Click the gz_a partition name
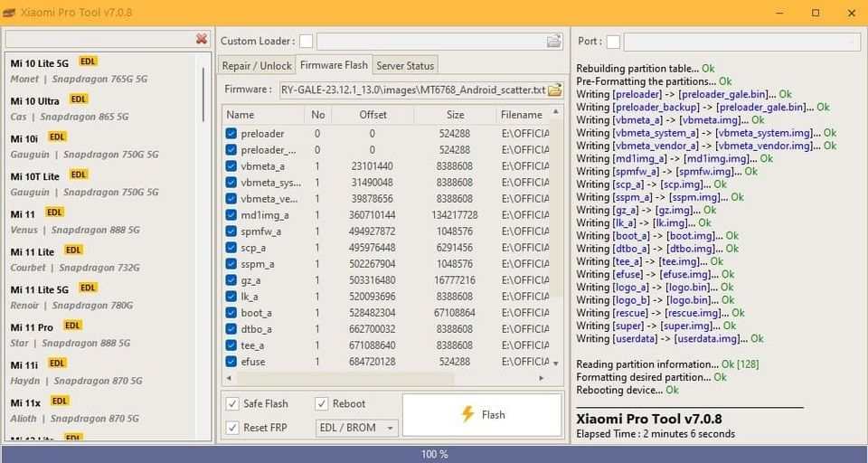 coord(250,280)
